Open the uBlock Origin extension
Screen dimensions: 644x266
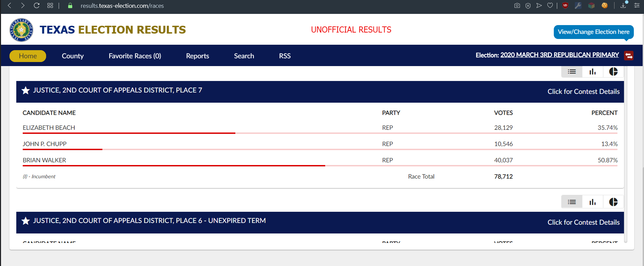tap(565, 5)
